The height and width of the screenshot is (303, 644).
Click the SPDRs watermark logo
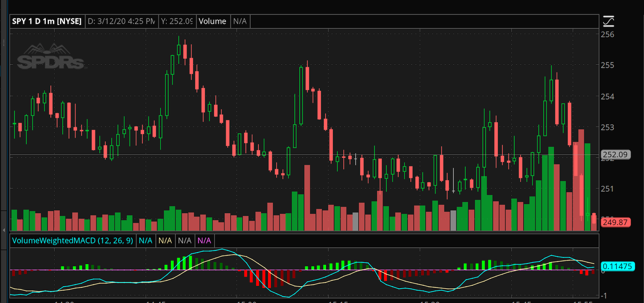(x=51, y=57)
